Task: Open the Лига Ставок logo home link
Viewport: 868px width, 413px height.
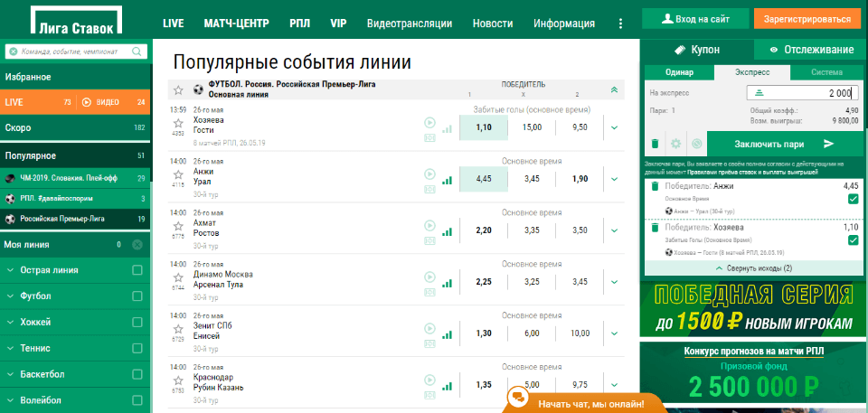Action: [76, 21]
